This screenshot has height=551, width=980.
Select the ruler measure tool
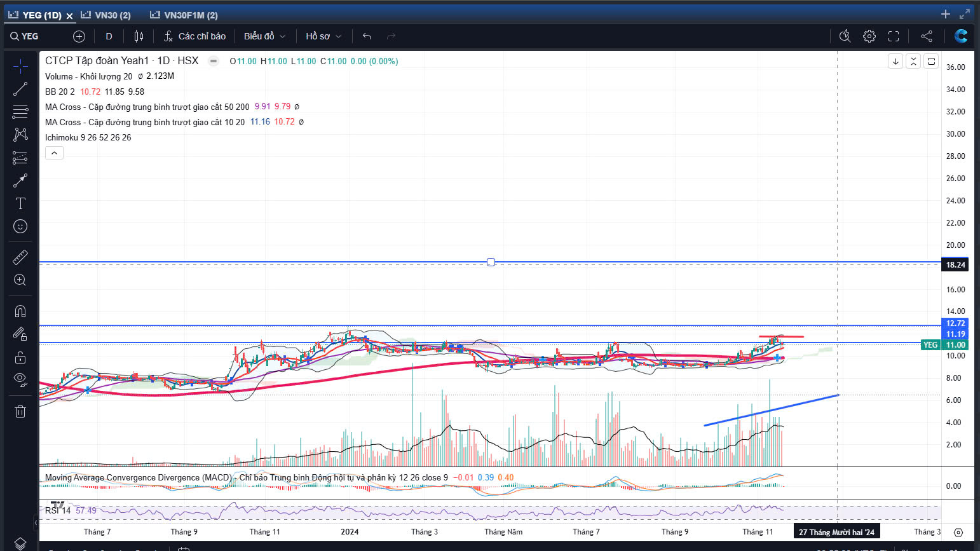click(x=20, y=257)
